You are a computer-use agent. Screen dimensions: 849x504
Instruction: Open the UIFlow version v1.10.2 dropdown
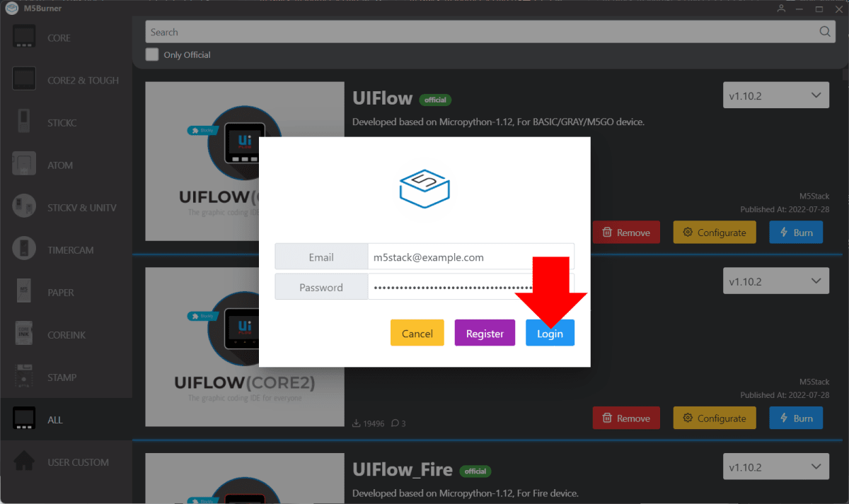(775, 95)
